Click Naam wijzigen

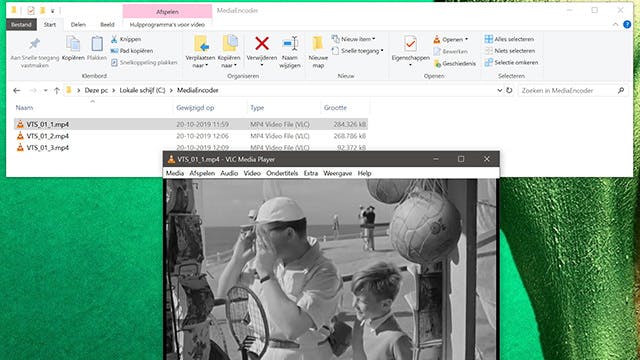point(290,52)
